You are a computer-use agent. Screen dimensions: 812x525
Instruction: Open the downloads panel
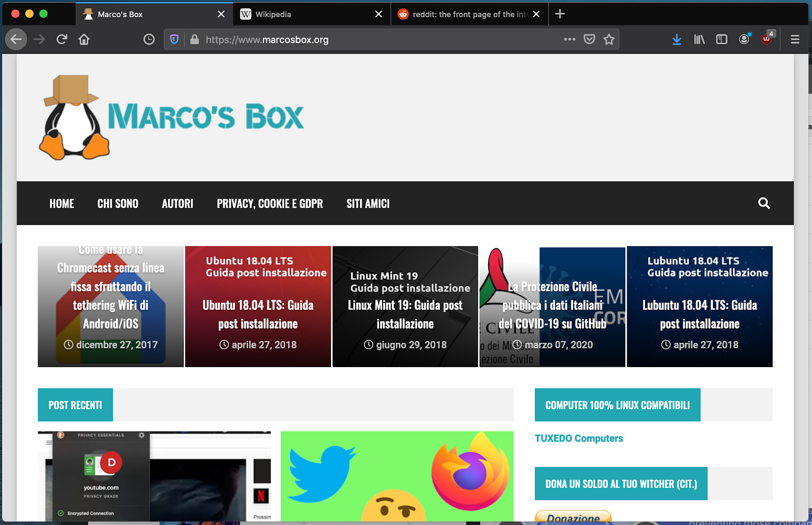coord(676,40)
